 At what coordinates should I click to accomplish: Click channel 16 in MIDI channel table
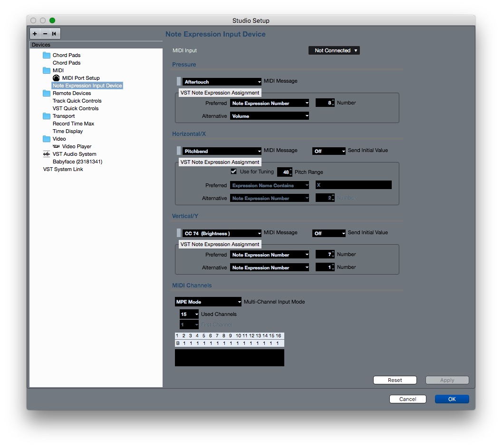coord(279,336)
